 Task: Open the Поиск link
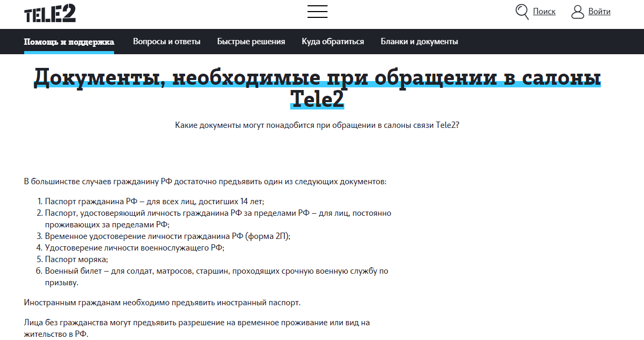[544, 12]
